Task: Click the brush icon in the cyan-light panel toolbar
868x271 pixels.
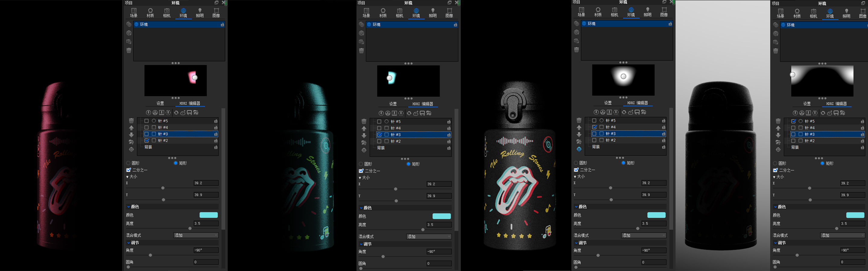Action: point(416,113)
